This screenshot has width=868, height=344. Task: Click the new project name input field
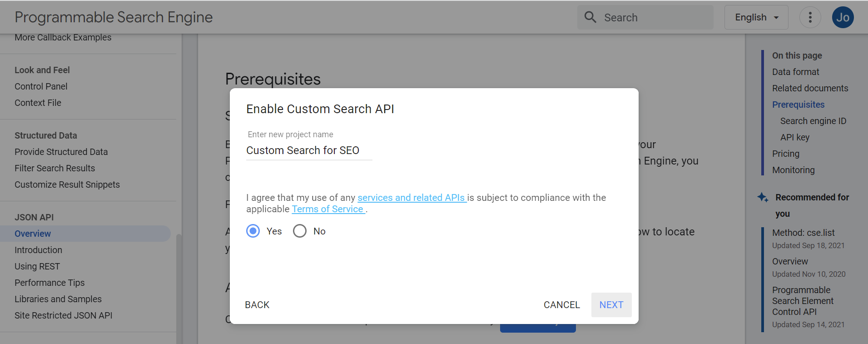tap(309, 150)
